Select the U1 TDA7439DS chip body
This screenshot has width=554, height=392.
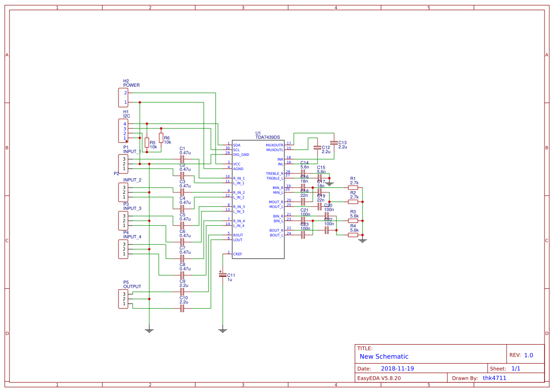coord(258,200)
